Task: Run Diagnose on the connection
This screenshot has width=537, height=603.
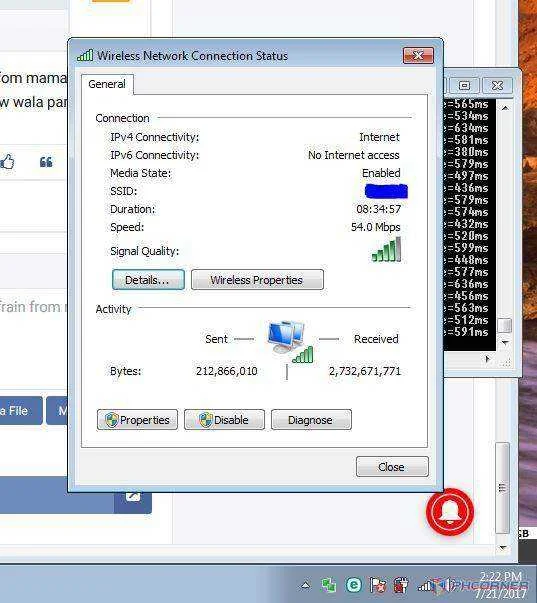Action: pyautogui.click(x=311, y=420)
